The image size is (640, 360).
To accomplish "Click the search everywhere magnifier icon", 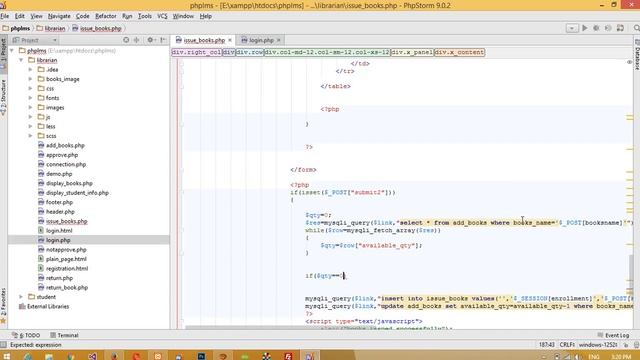I will (x=636, y=28).
